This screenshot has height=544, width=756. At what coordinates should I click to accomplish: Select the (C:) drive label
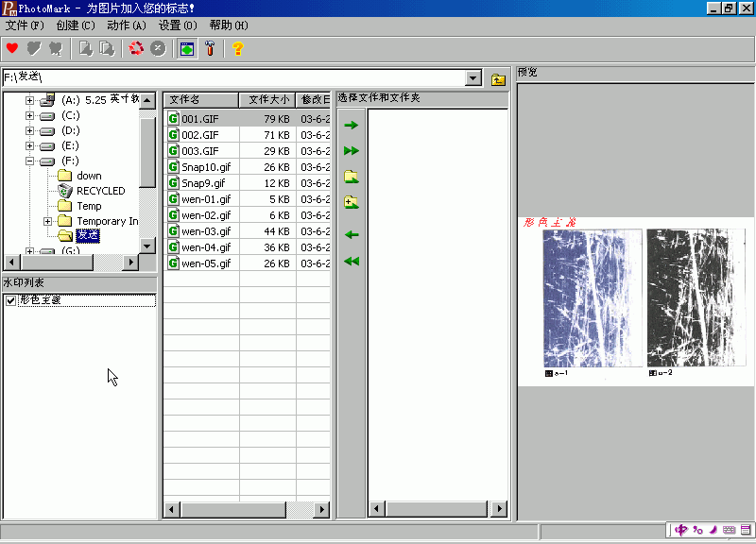pos(70,115)
